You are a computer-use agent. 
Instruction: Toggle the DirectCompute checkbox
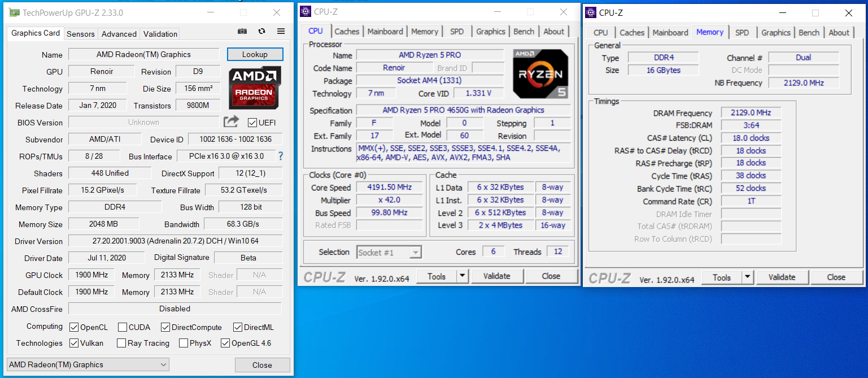(165, 327)
